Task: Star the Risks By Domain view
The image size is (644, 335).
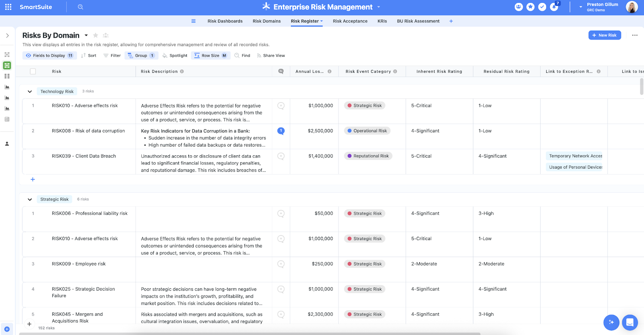Action: [95, 35]
